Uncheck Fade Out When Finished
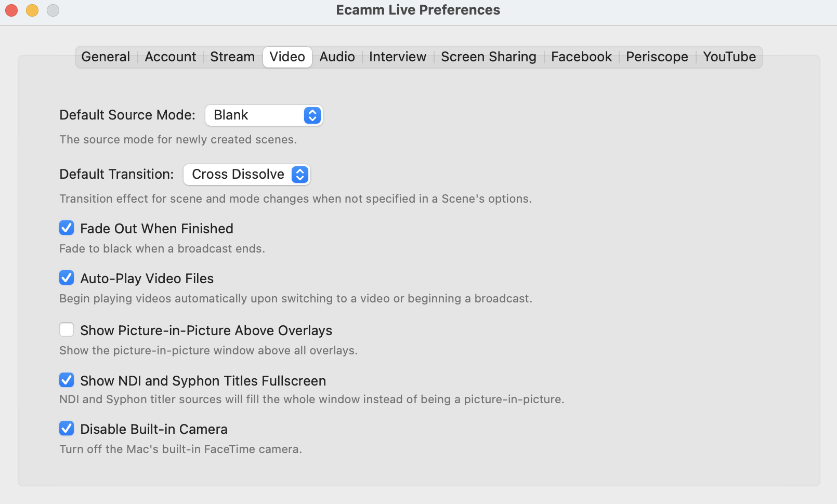Screen dimensions: 837x504 67,228
